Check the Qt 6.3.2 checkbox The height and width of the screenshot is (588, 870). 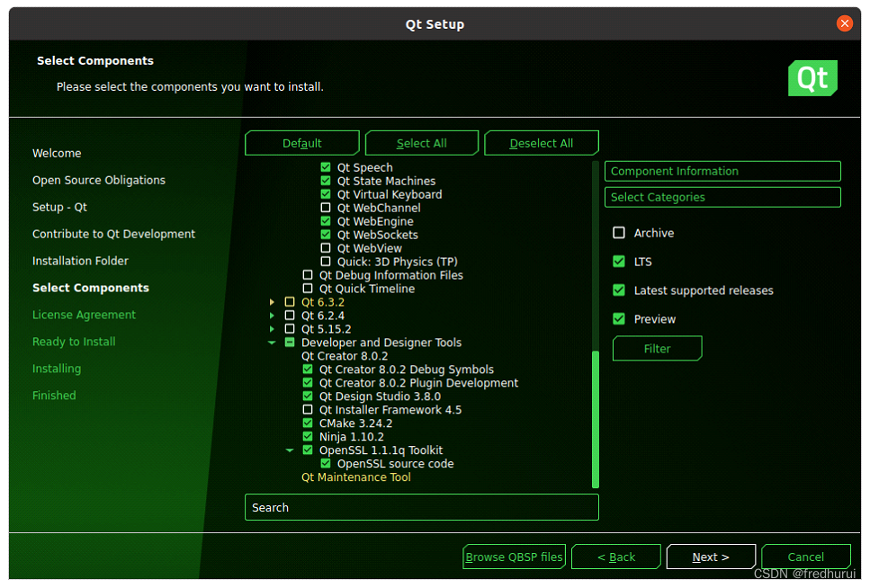(x=290, y=302)
